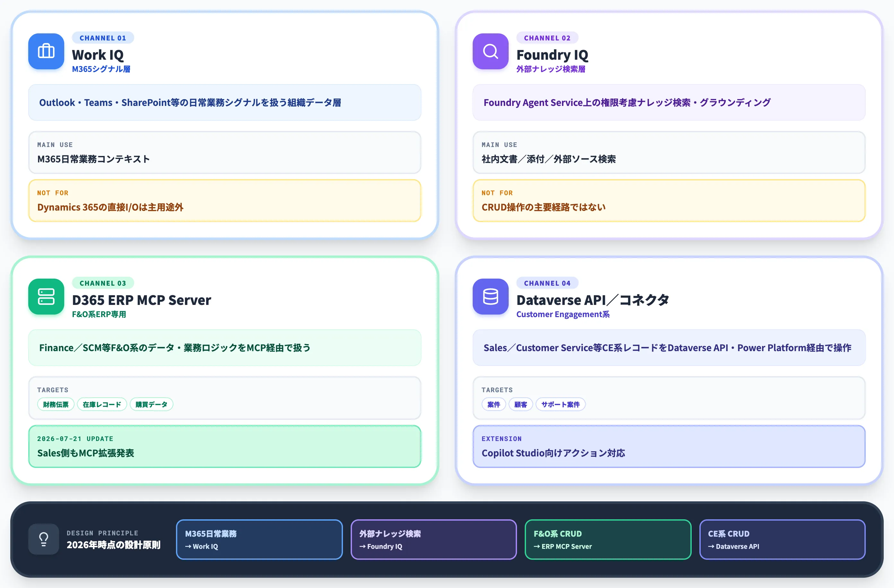Click the Design Principle lightbulb icon
The image size is (894, 588).
click(44, 539)
